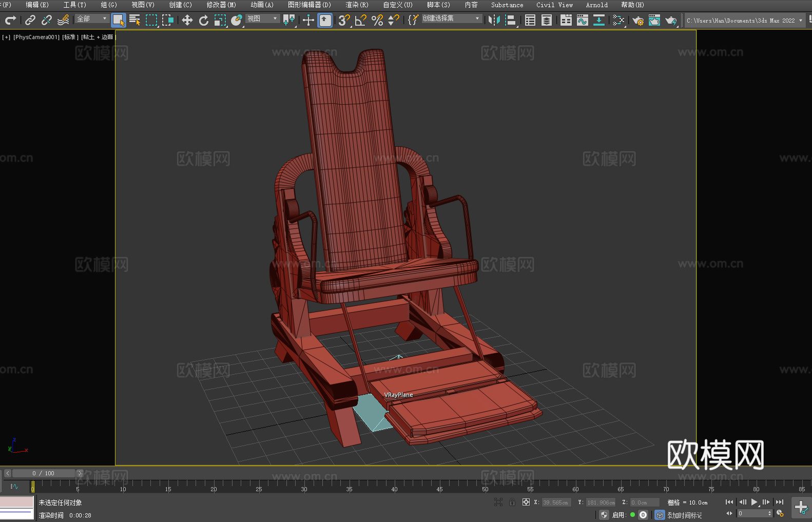The width and height of the screenshot is (812, 522).
Task: Open the selection filter dropdown 全部
Action: 92,19
